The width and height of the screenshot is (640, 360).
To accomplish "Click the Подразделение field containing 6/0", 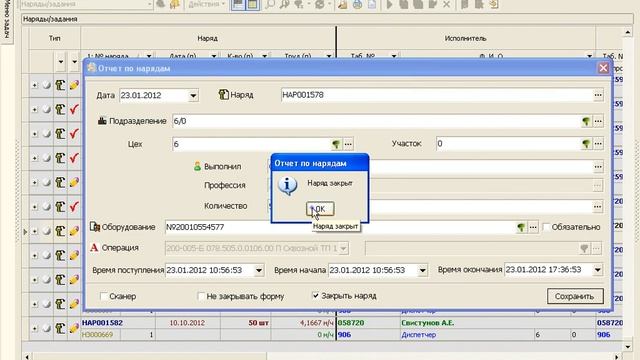I will tap(376, 121).
